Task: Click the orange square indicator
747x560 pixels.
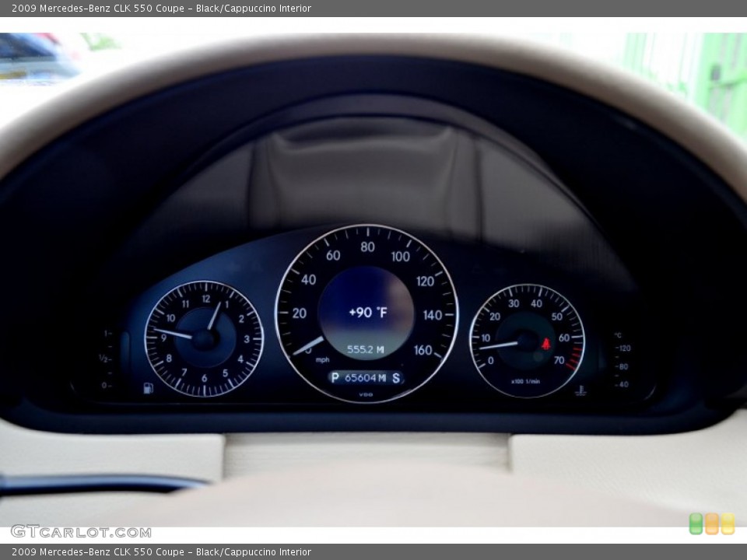Action: (x=712, y=523)
